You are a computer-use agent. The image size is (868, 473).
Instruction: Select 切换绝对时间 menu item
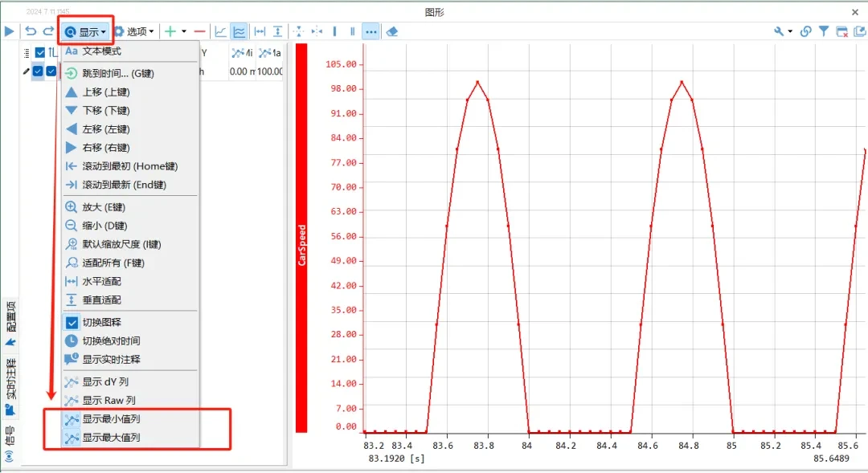[131, 340]
